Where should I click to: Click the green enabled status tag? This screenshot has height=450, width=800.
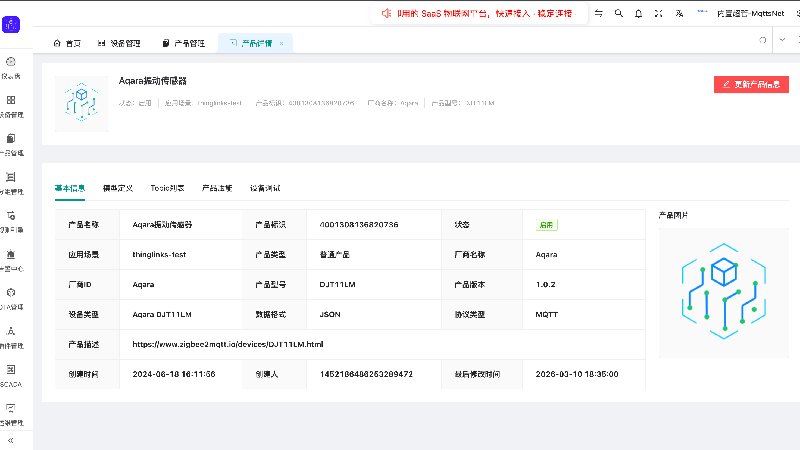pyautogui.click(x=546, y=224)
